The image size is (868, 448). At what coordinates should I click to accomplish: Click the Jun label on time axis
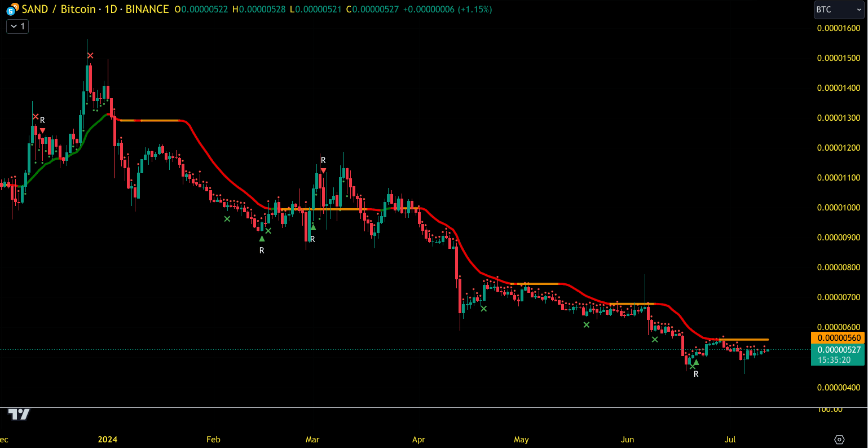(x=627, y=440)
